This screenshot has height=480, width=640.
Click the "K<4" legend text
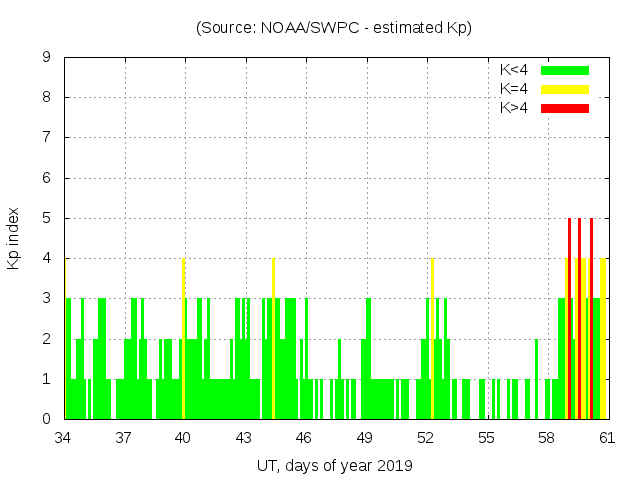tap(513, 70)
